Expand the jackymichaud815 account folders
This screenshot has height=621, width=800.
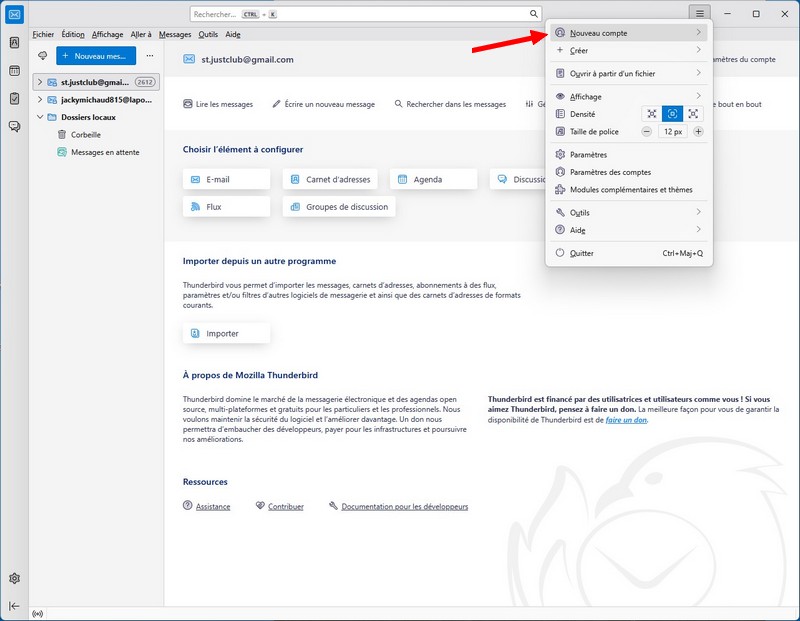40,100
